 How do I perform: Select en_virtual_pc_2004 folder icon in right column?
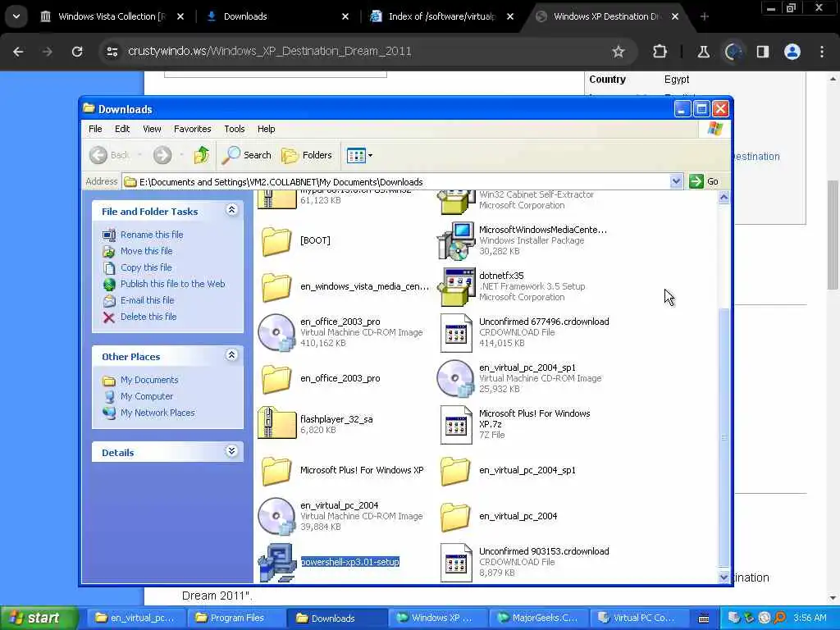click(455, 517)
